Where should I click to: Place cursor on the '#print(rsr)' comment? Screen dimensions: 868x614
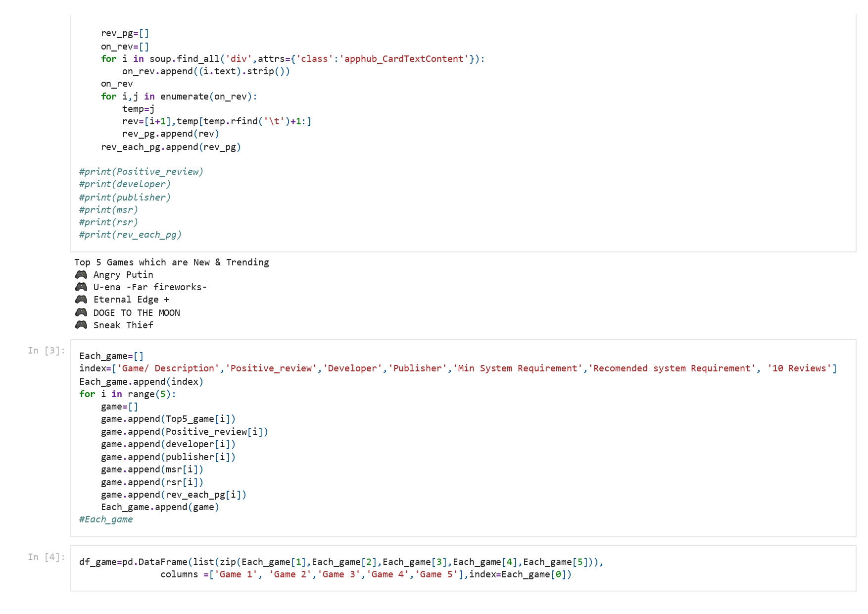click(108, 222)
